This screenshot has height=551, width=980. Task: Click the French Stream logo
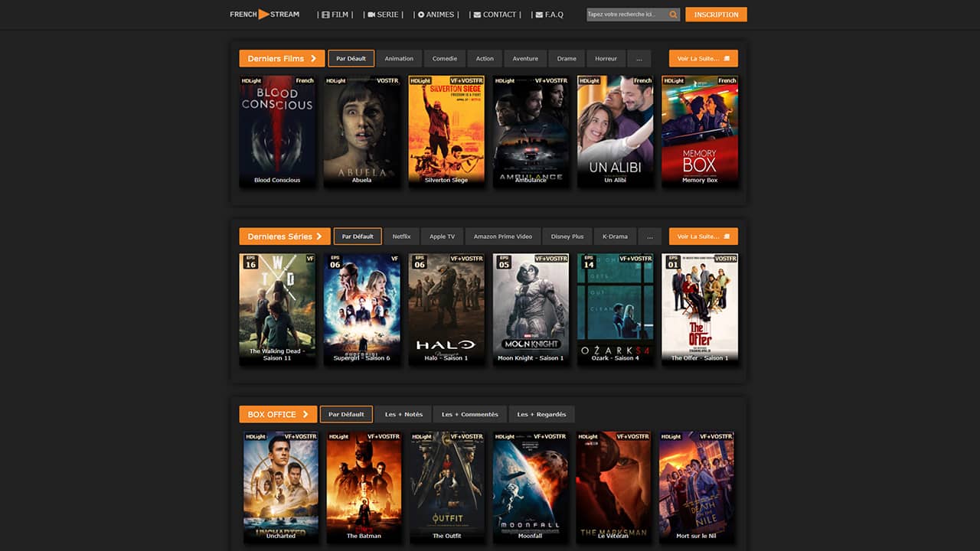(264, 15)
